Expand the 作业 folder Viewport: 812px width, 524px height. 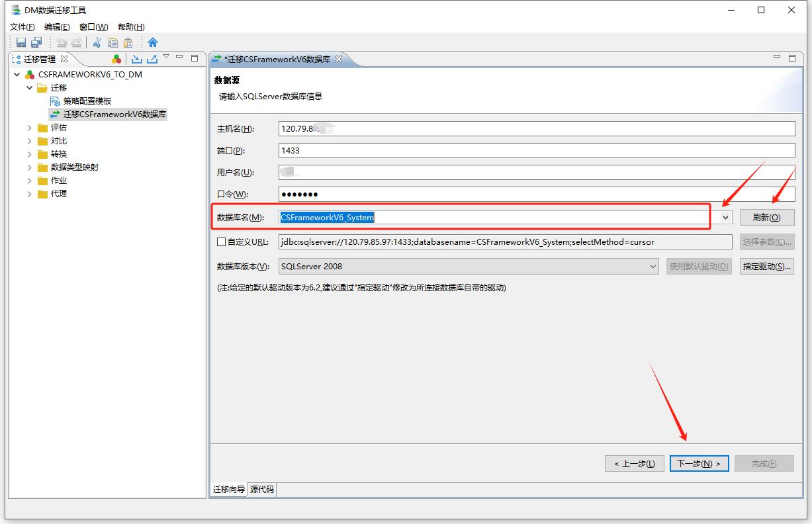coord(29,181)
